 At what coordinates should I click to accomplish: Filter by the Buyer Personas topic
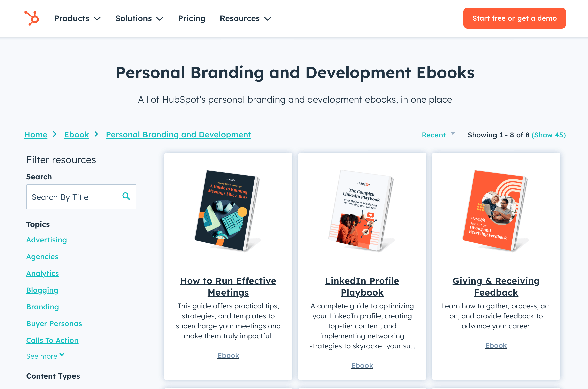click(x=54, y=324)
